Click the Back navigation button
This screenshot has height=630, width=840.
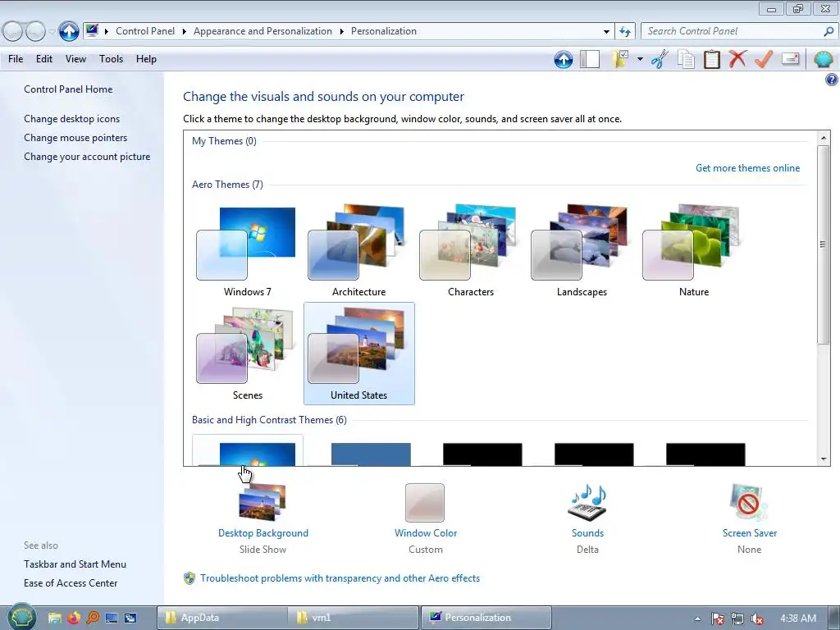pos(13,32)
